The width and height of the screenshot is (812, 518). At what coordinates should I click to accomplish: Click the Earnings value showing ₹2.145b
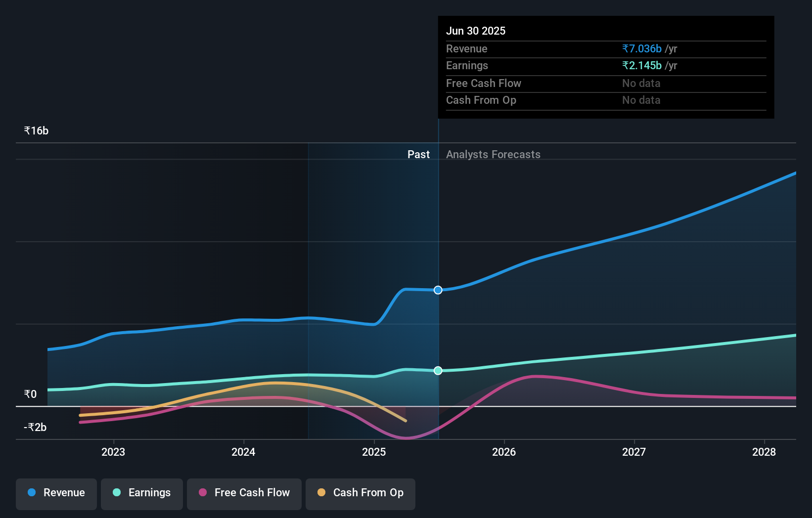(x=641, y=65)
